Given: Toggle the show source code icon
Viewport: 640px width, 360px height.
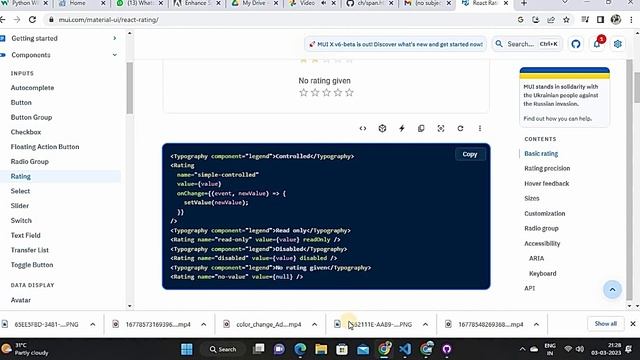Looking at the screenshot, I should click(x=363, y=129).
